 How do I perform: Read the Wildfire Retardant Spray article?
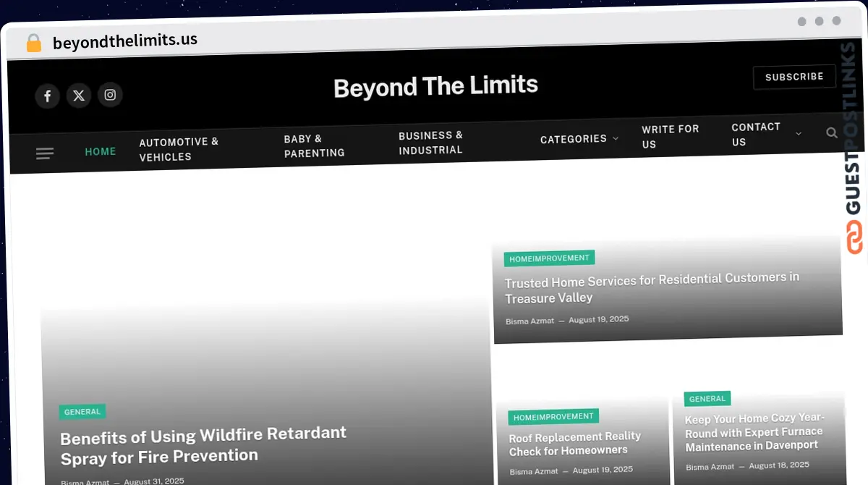(203, 445)
